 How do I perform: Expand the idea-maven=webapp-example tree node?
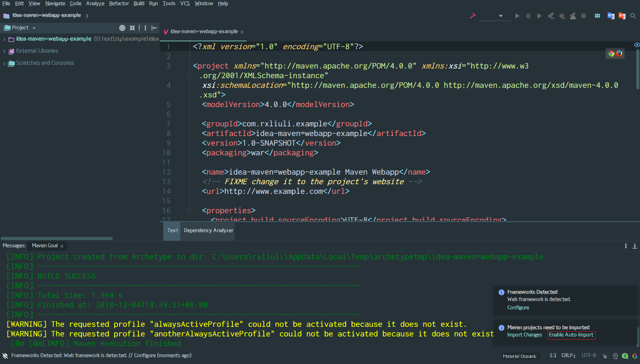coord(4,39)
